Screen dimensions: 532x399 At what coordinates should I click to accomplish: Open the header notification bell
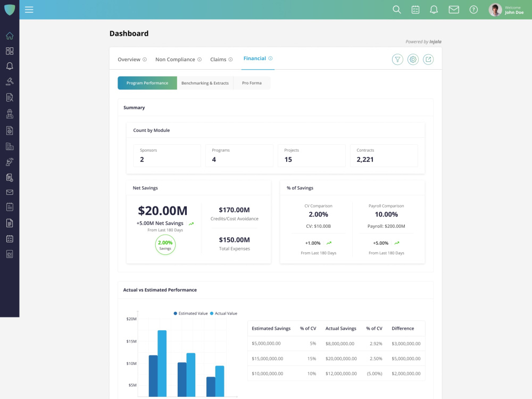pyautogui.click(x=434, y=10)
